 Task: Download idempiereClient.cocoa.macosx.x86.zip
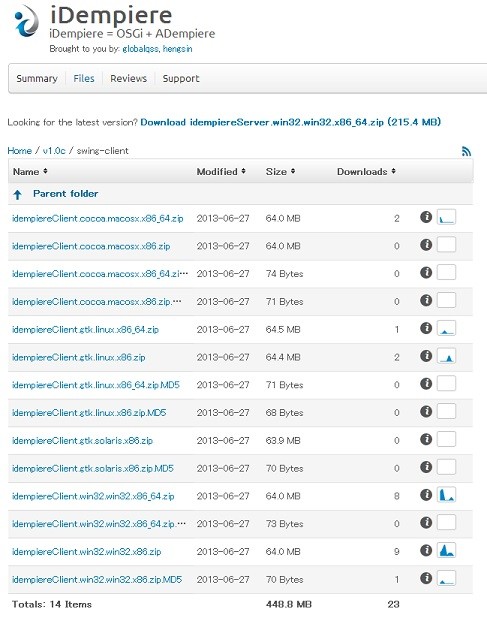click(91, 246)
